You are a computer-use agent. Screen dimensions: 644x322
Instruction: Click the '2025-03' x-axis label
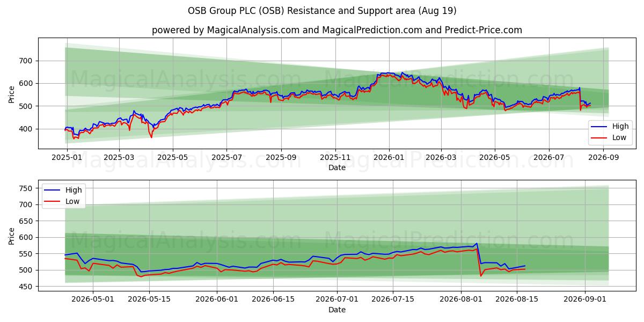(119, 158)
